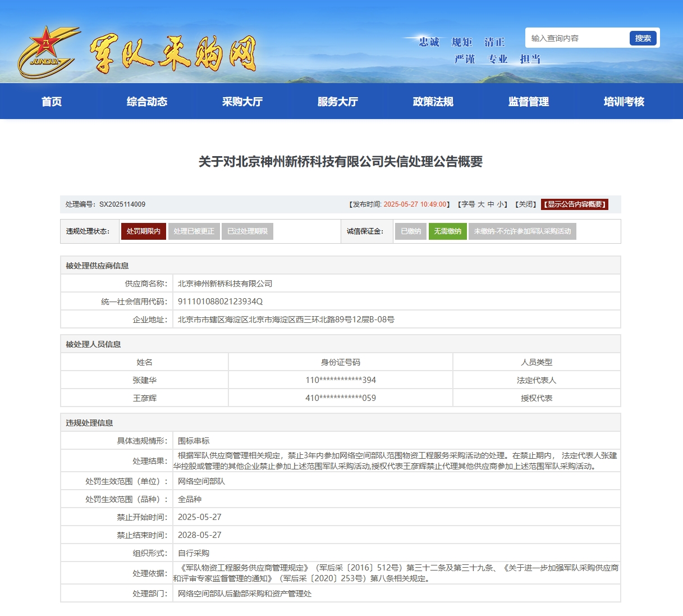The height and width of the screenshot is (616, 683).
Task: Click the end date 2028-05-27
Action: tap(200, 535)
